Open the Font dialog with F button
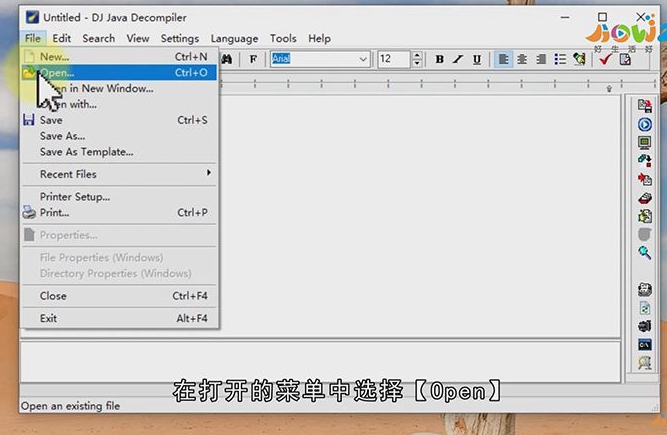The width and height of the screenshot is (667, 435). 253,59
